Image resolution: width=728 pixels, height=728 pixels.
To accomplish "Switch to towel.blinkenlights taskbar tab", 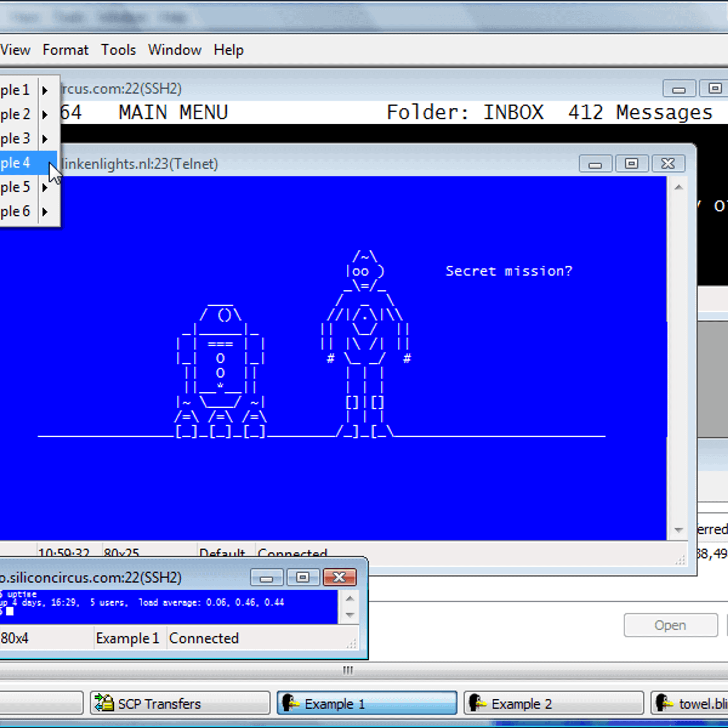I will [x=689, y=703].
